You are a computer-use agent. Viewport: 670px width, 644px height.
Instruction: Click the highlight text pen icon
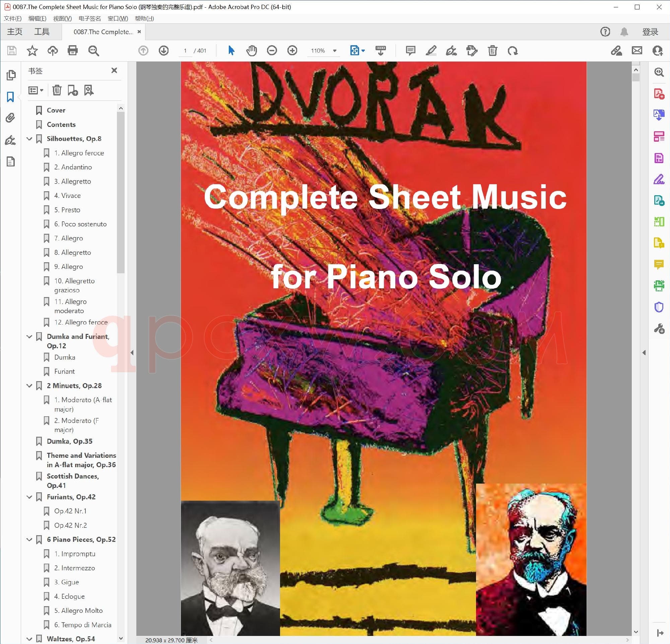click(x=431, y=51)
